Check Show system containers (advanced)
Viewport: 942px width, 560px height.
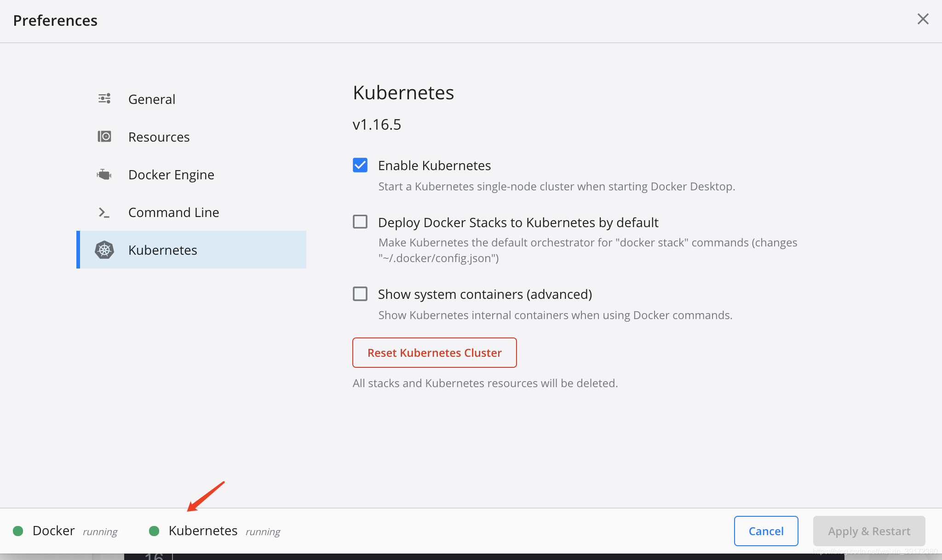click(x=360, y=294)
